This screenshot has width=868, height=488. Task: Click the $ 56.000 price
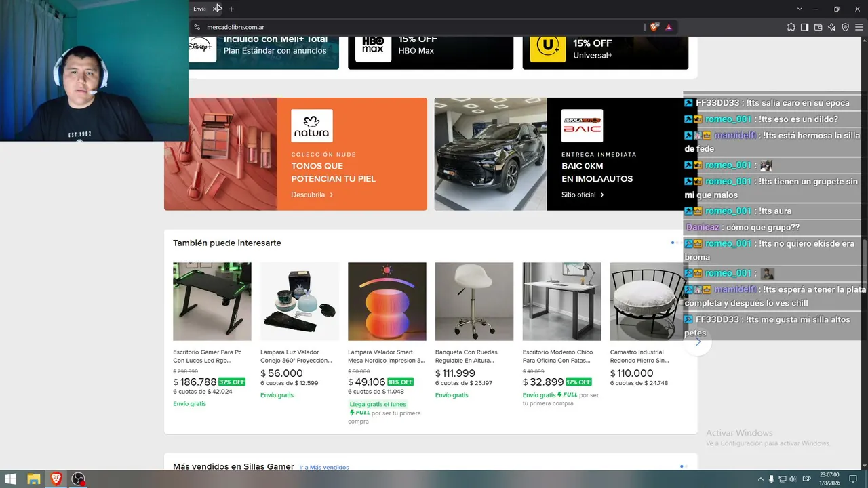pos(282,373)
